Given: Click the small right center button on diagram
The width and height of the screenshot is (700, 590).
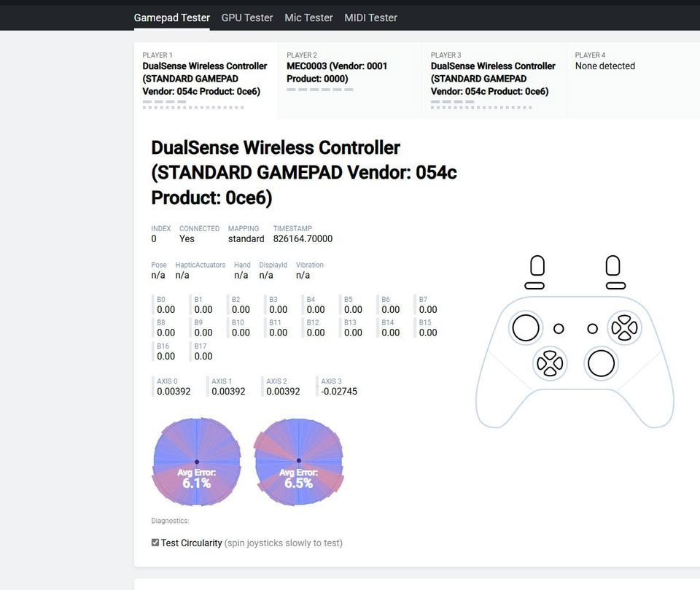Looking at the screenshot, I should tap(592, 329).
